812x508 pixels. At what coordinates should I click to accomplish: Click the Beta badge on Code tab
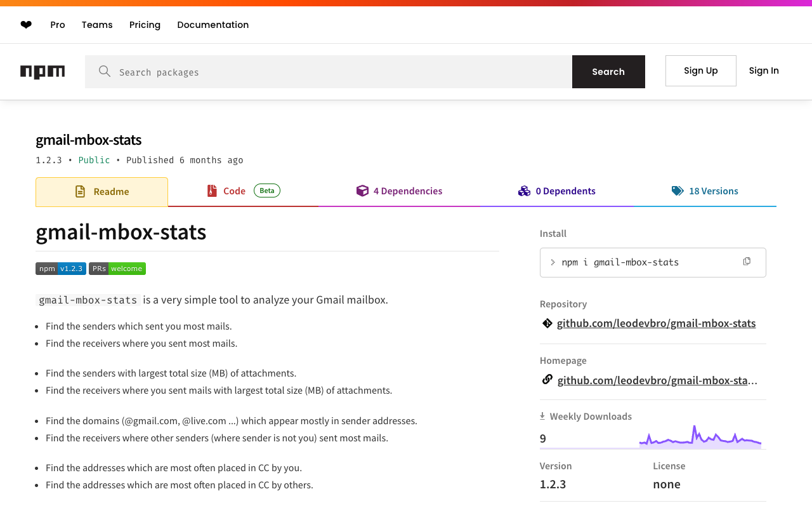[267, 190]
